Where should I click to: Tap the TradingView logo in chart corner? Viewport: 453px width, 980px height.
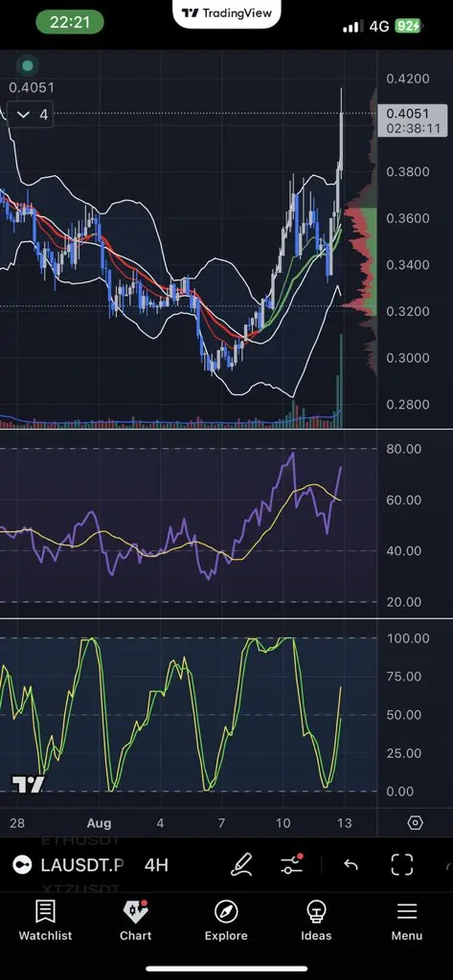tap(28, 784)
